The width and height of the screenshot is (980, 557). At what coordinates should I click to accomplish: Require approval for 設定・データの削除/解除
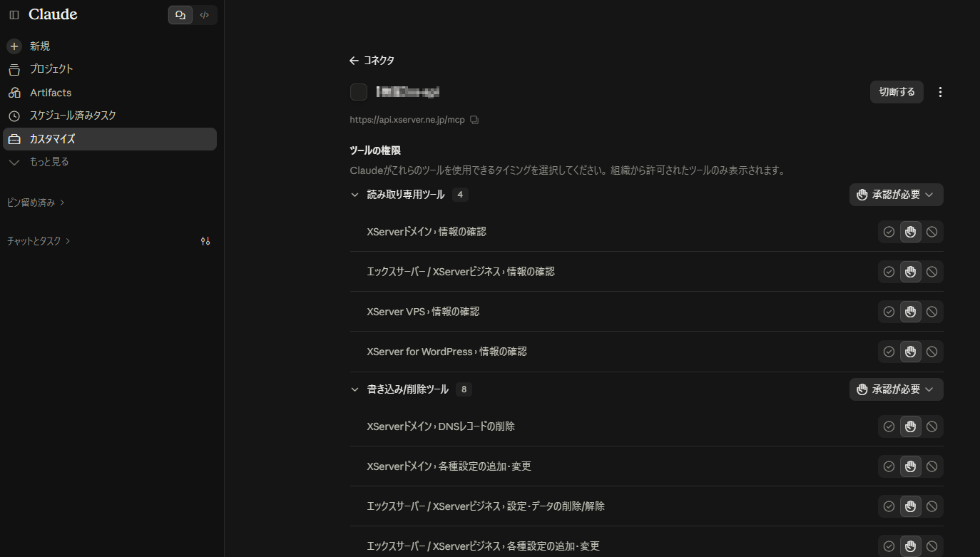pyautogui.click(x=910, y=506)
